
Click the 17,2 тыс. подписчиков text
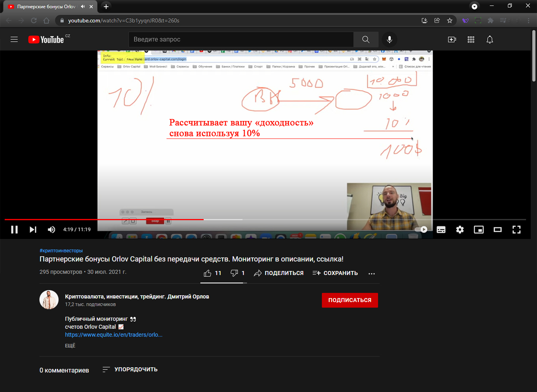(x=90, y=304)
